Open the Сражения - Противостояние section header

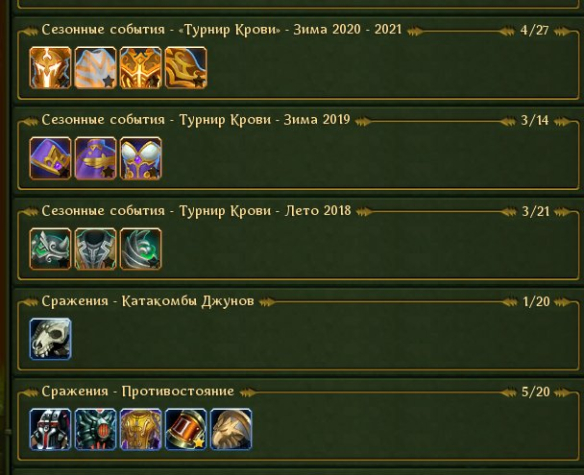138,392
